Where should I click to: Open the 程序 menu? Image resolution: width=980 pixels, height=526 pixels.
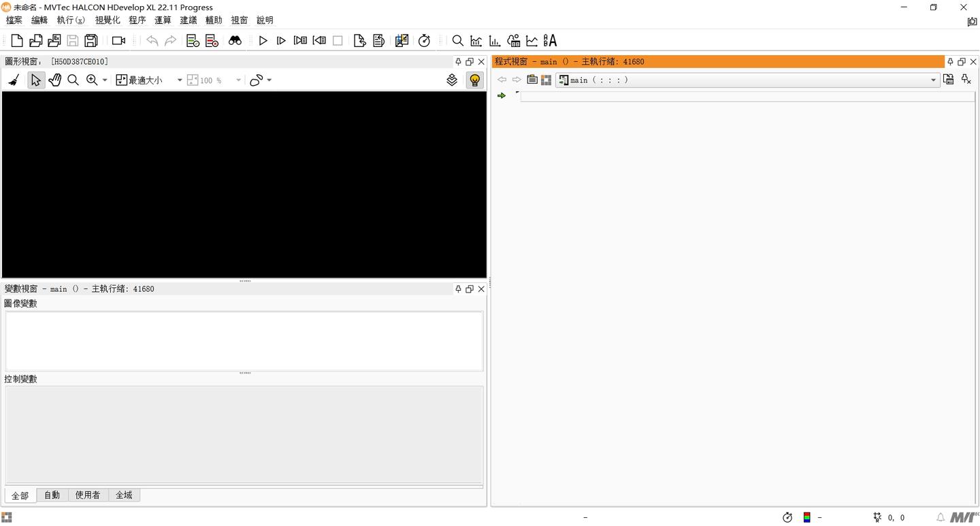click(x=137, y=20)
